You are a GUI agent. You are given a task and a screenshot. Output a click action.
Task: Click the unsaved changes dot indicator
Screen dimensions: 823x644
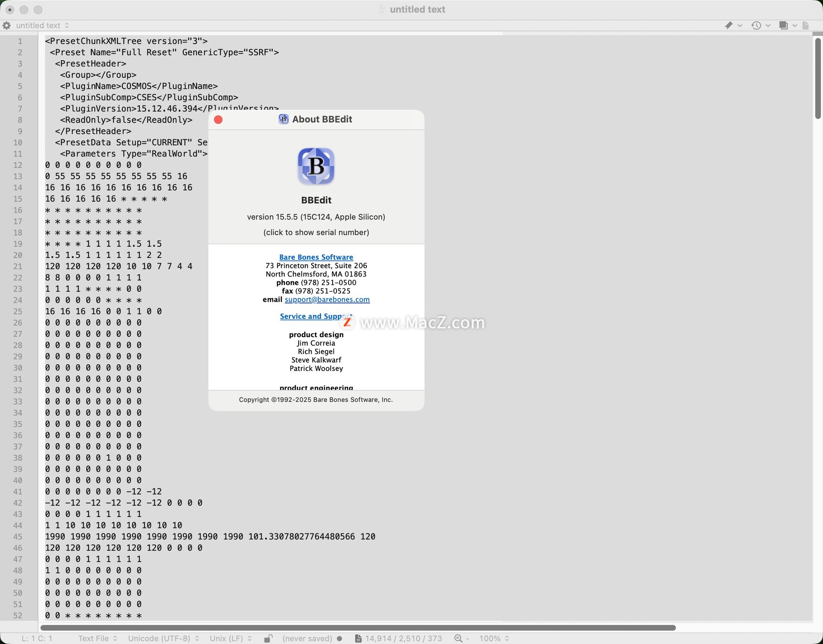[340, 638]
